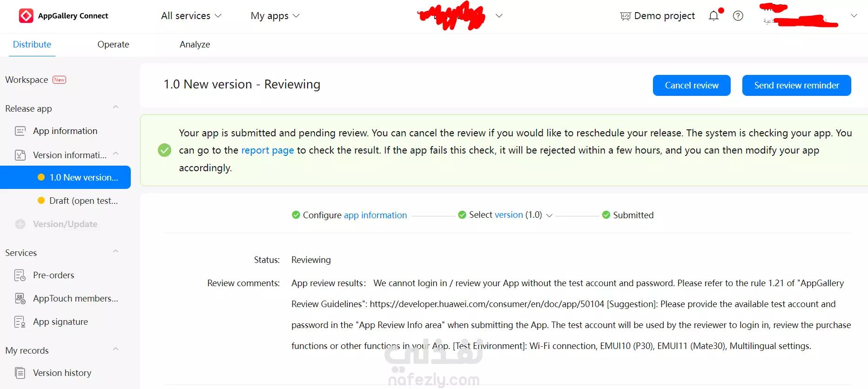This screenshot has width=868, height=389.
Task: Open the All services dropdown
Action: [x=191, y=16]
